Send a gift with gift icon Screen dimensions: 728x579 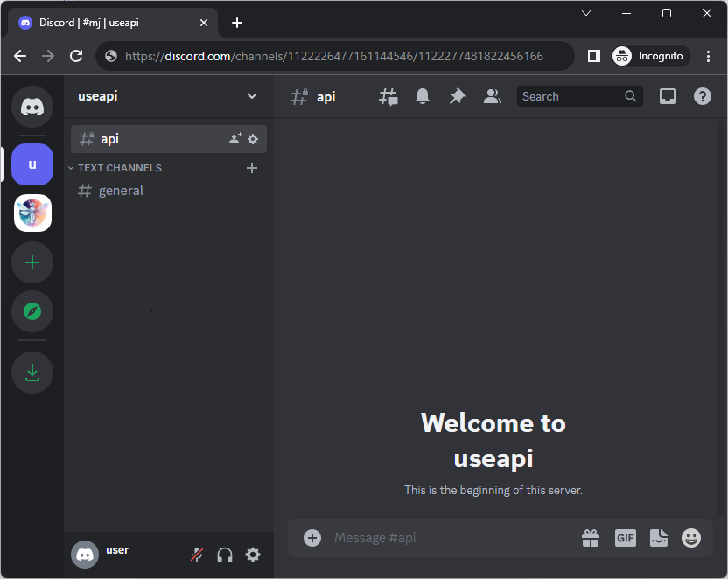click(x=591, y=538)
